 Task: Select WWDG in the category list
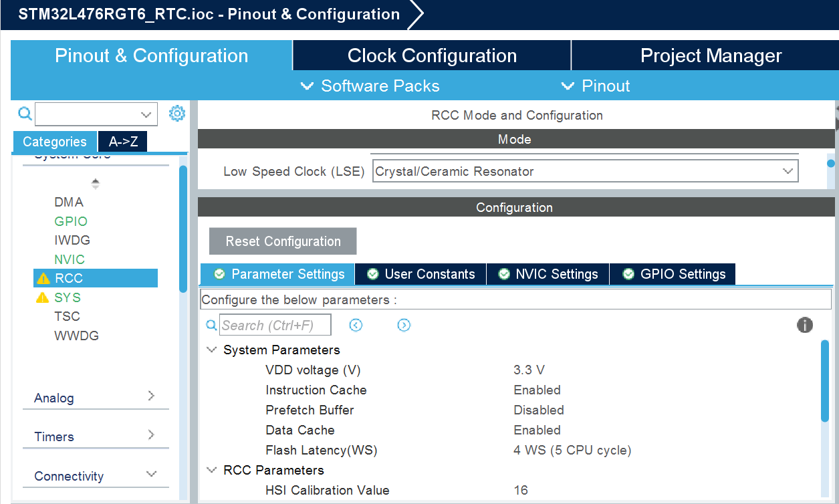(76, 336)
